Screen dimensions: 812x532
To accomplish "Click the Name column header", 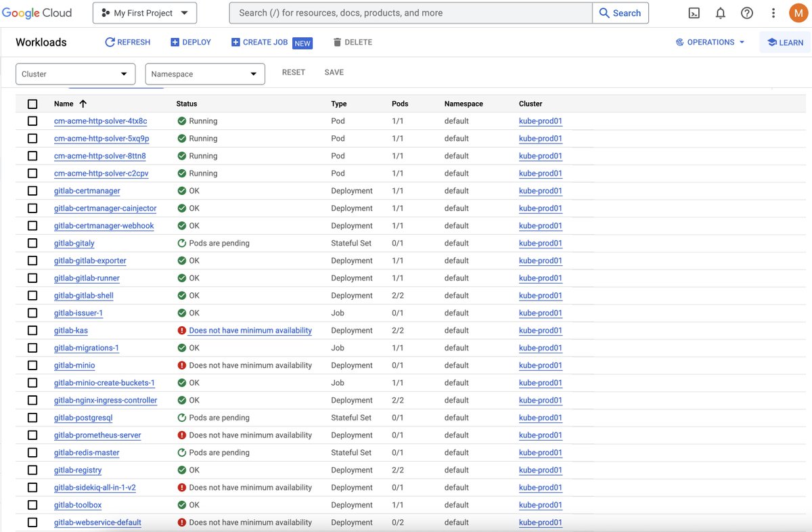I will point(64,104).
